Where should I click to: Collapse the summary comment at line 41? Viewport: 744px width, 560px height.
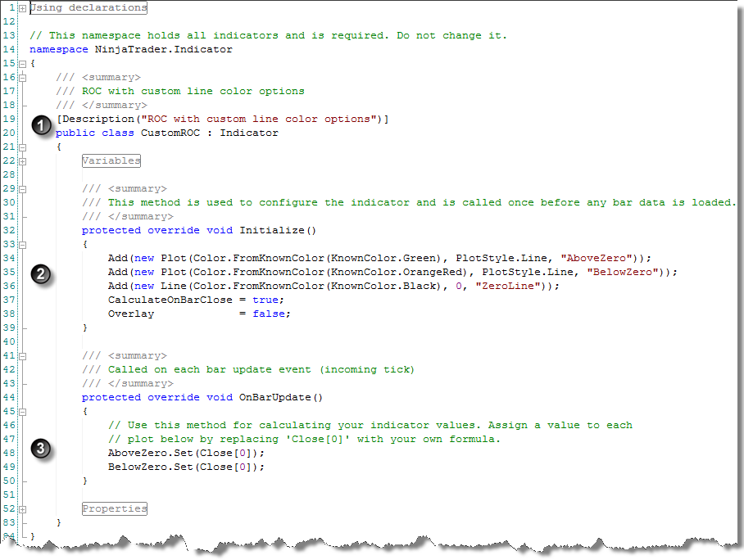[22, 356]
